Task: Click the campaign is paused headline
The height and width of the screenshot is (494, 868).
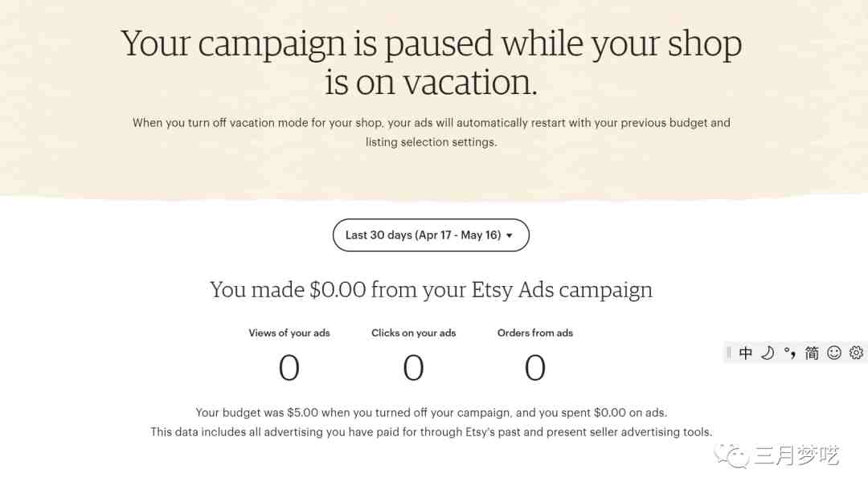Action: (x=432, y=63)
